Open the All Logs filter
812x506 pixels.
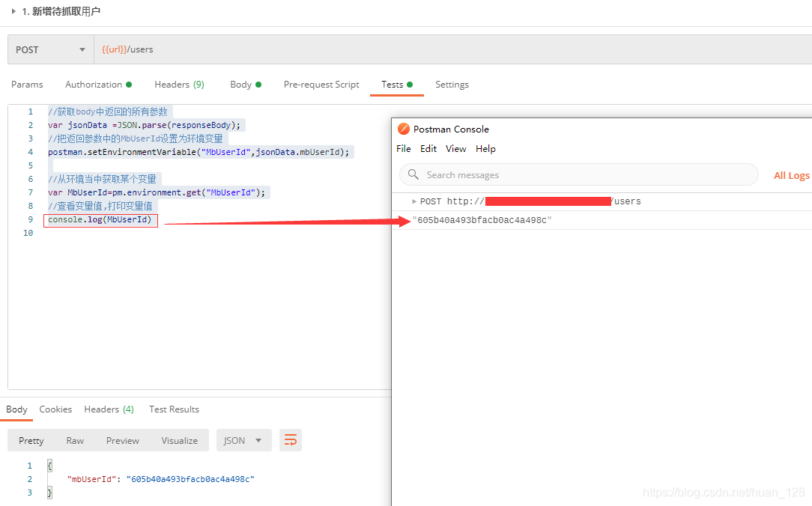tap(791, 175)
